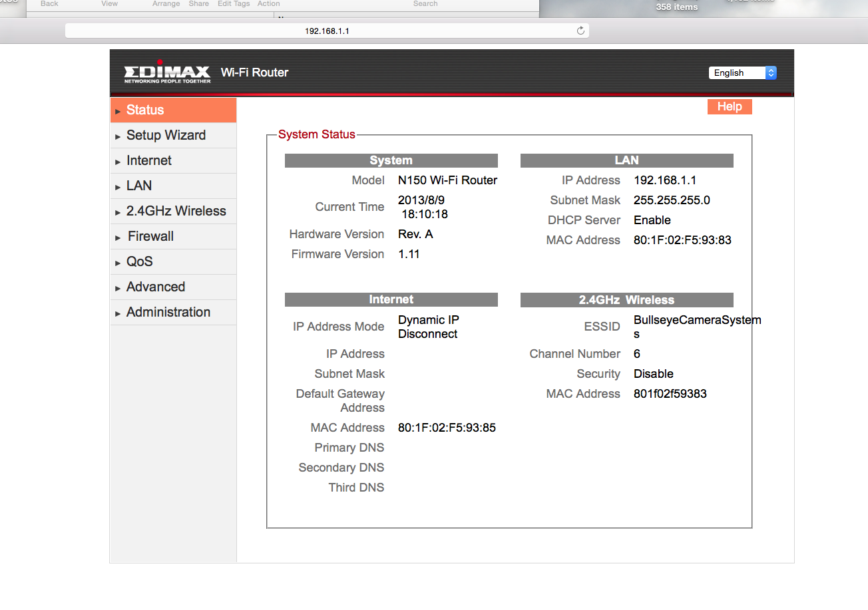The height and width of the screenshot is (610, 868).
Task: Click the arrow beside Administration
Action: point(118,313)
